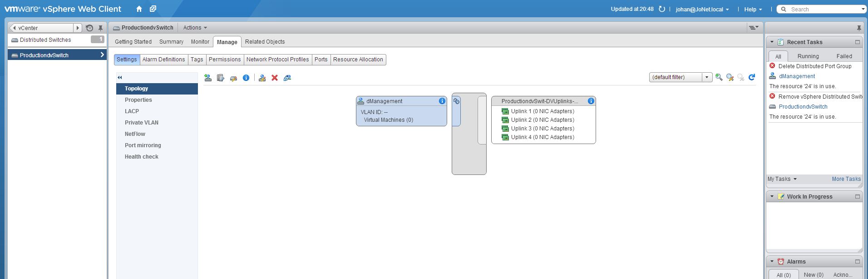868x279 pixels.
Task: Maximize the Alarms panel
Action: (858, 262)
